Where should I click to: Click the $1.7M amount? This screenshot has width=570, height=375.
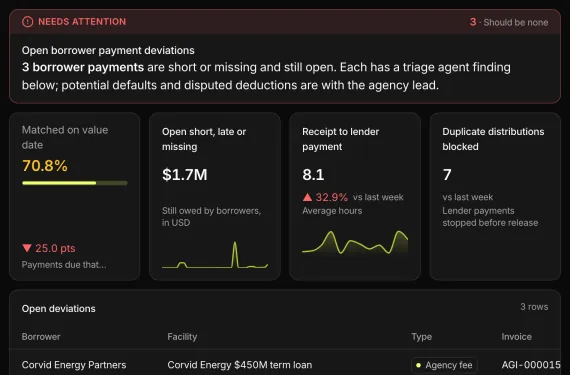pos(185,175)
